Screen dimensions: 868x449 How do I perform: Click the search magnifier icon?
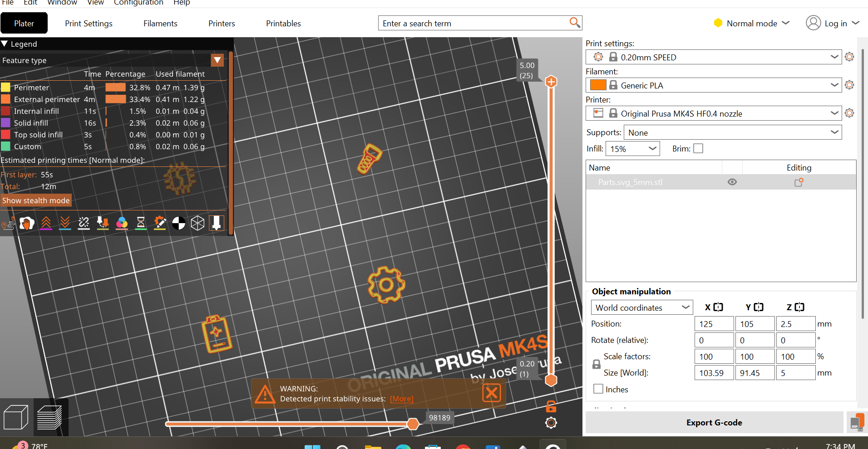[575, 23]
